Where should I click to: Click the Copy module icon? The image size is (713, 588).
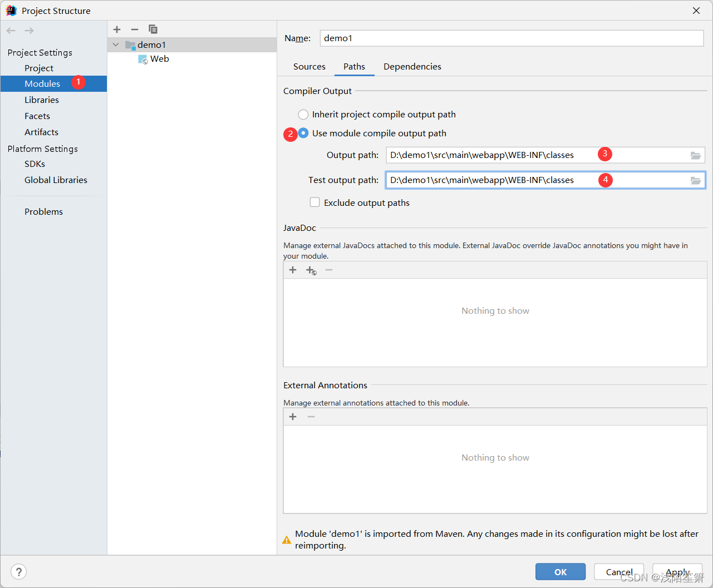coord(153,29)
